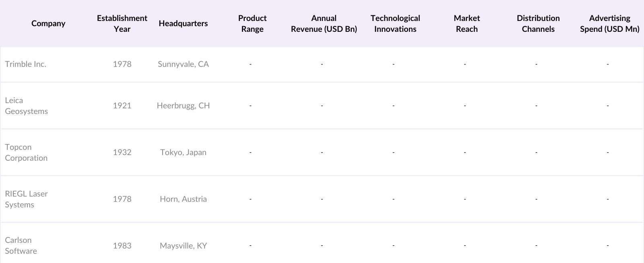Click the RIEGL Laser Systems cell
644x263 pixels.
[26, 199]
